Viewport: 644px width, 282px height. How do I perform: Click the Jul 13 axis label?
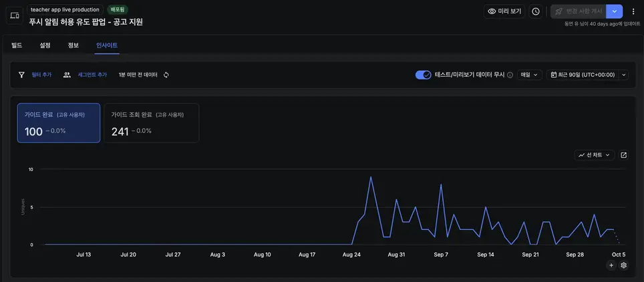[84, 255]
